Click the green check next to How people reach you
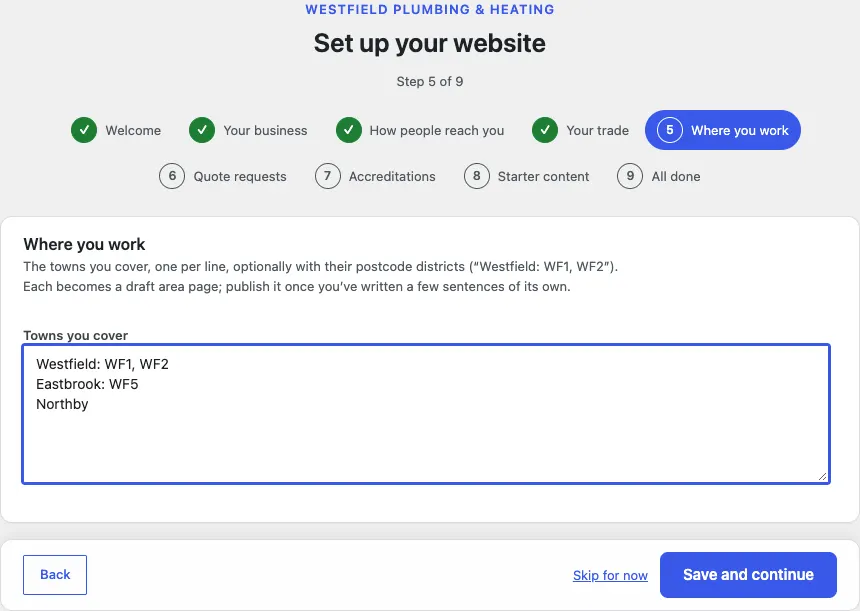 click(349, 130)
